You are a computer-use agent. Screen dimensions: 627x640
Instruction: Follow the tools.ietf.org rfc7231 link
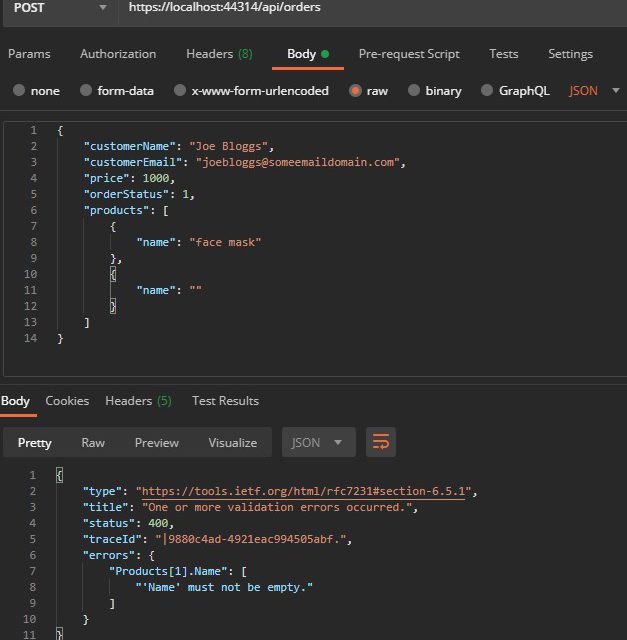coord(305,491)
